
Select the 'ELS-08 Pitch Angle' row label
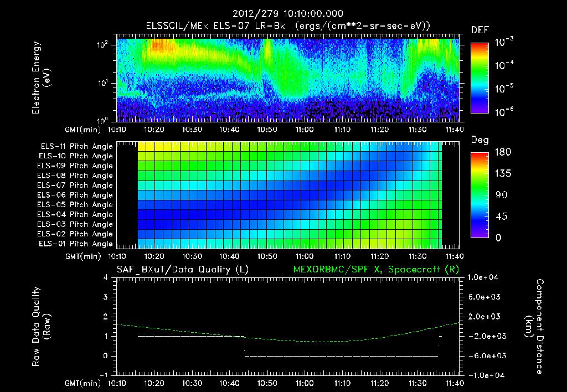75,176
